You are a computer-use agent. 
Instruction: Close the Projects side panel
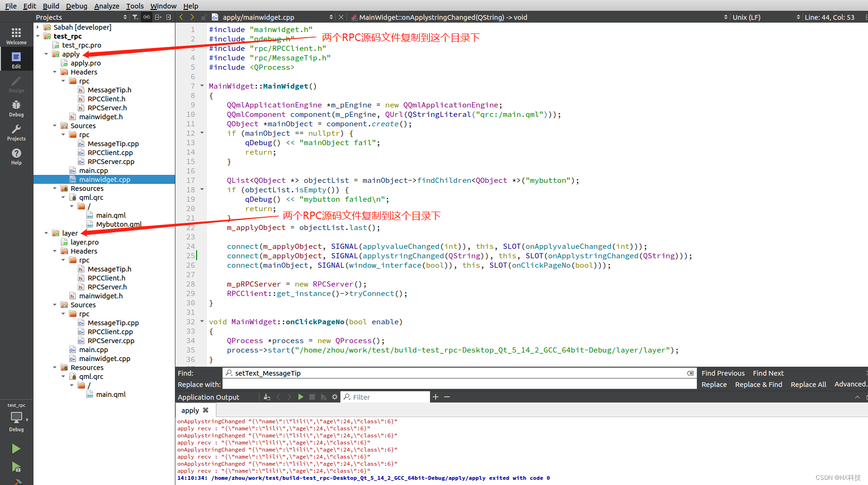tap(168, 17)
